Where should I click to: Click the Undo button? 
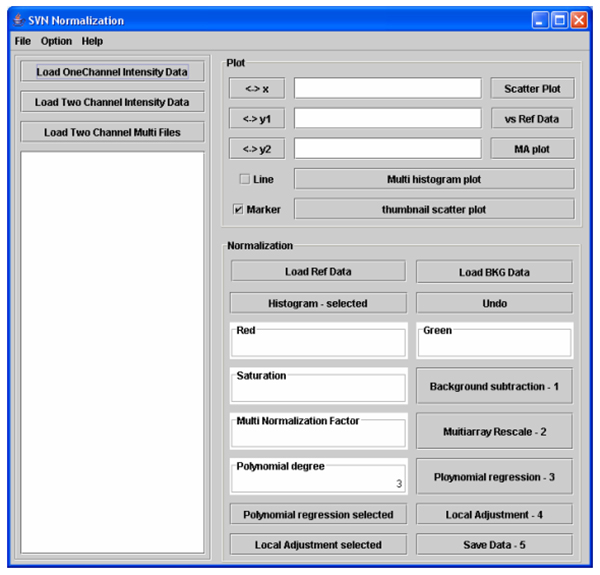pos(494,303)
